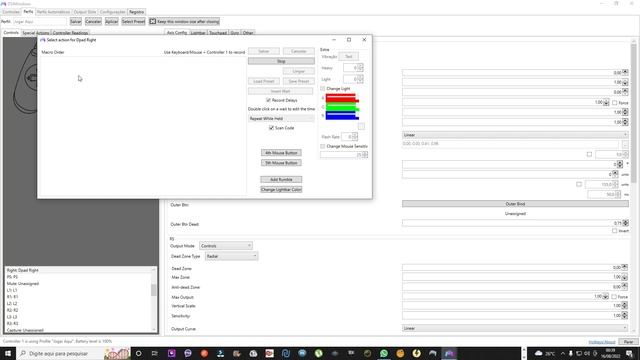Image resolution: width=640 pixels, height=360 pixels.
Task: Click the Test vibration button
Action: [349, 56]
